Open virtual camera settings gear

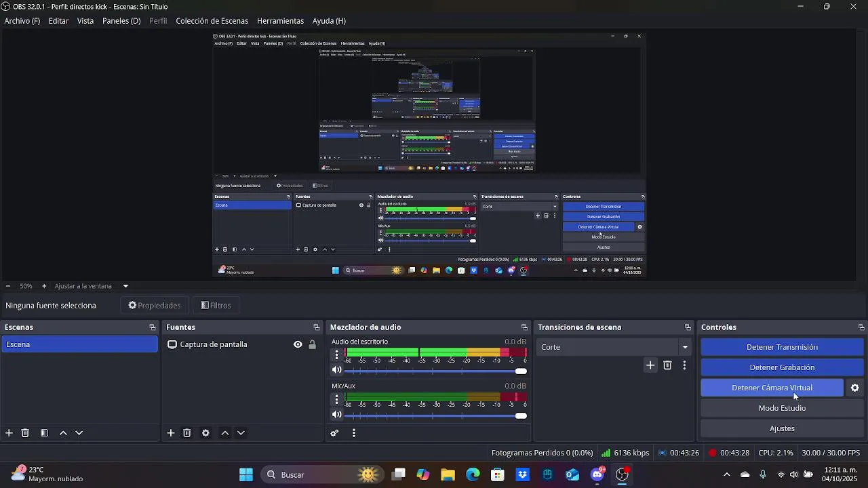(855, 388)
